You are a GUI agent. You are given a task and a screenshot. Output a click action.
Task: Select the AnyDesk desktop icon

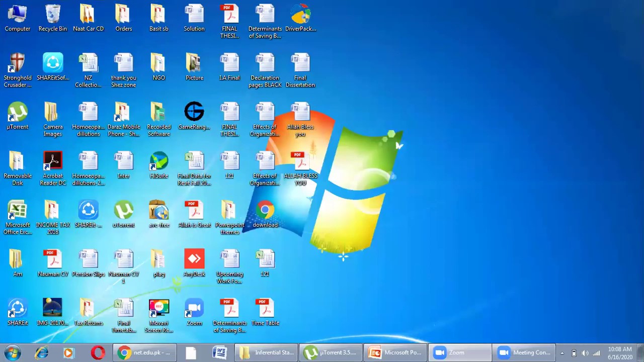[194, 263]
